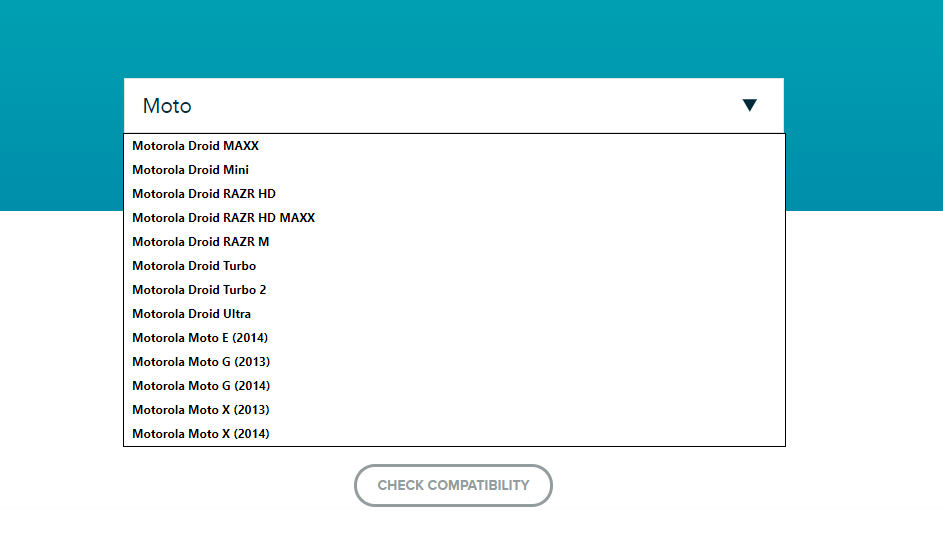This screenshot has height=538, width=943.
Task: Pick Motorola Moto G (2014) entry
Action: point(454,386)
